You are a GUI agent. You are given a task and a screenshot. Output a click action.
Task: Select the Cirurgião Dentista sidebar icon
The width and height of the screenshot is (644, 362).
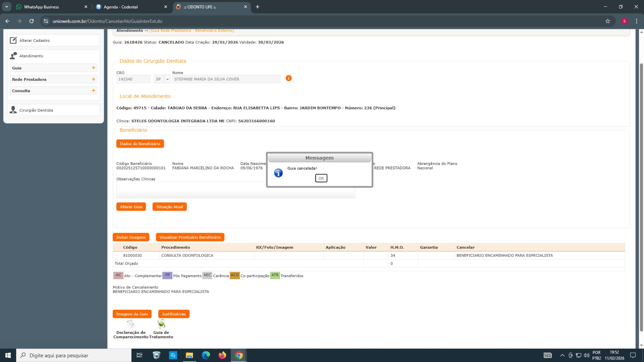click(x=13, y=110)
